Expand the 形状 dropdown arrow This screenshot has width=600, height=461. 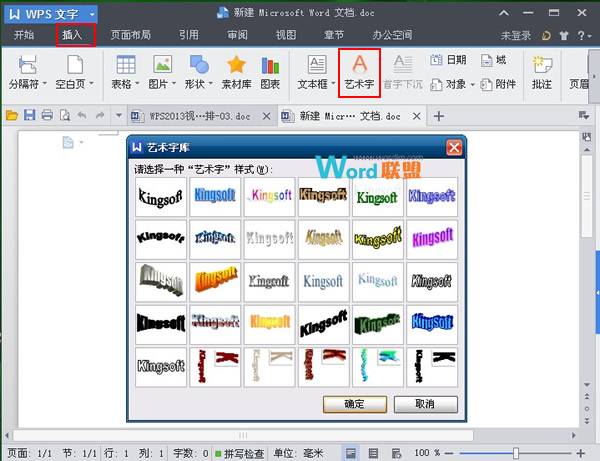click(210, 83)
